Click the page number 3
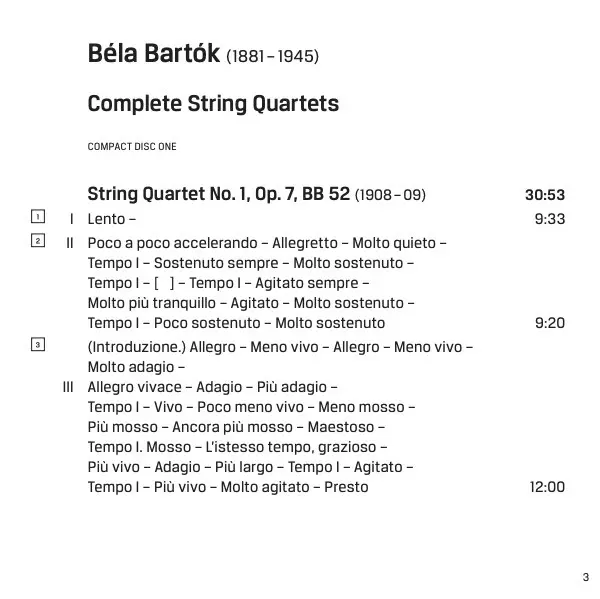The image size is (600, 599). 585,577
